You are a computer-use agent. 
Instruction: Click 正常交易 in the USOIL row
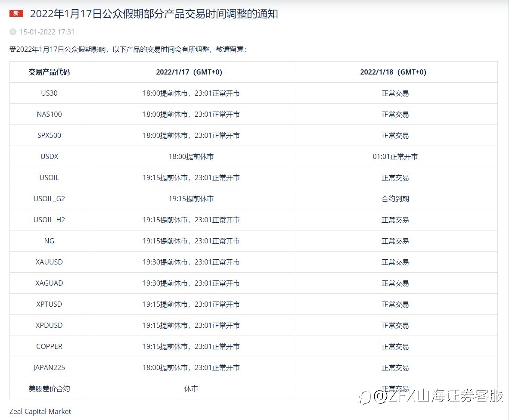pyautogui.click(x=395, y=177)
